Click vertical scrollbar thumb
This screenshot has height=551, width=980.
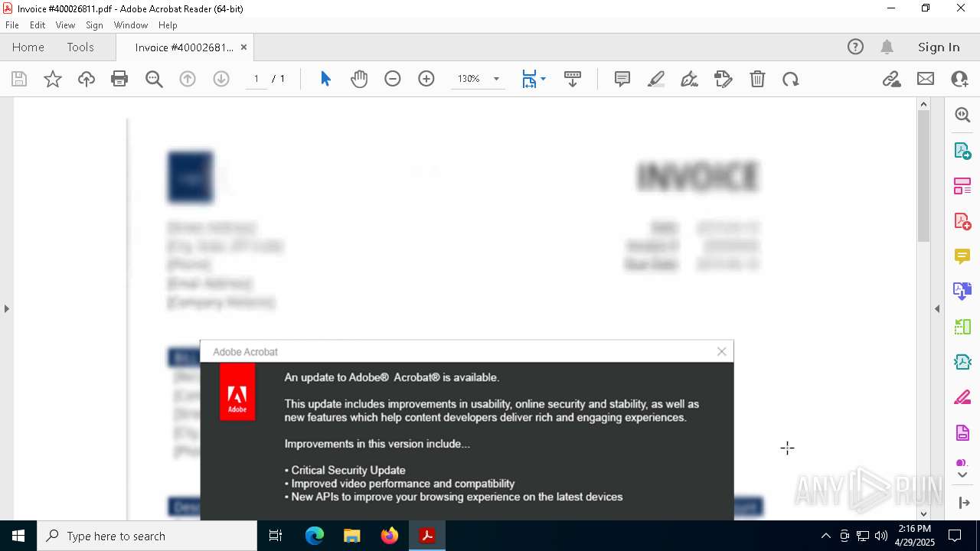click(x=923, y=177)
